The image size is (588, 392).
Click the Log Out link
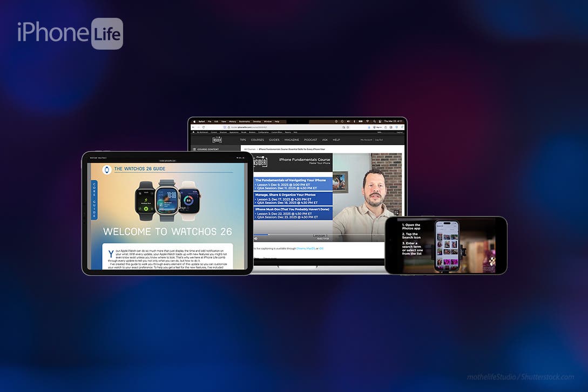379,140
